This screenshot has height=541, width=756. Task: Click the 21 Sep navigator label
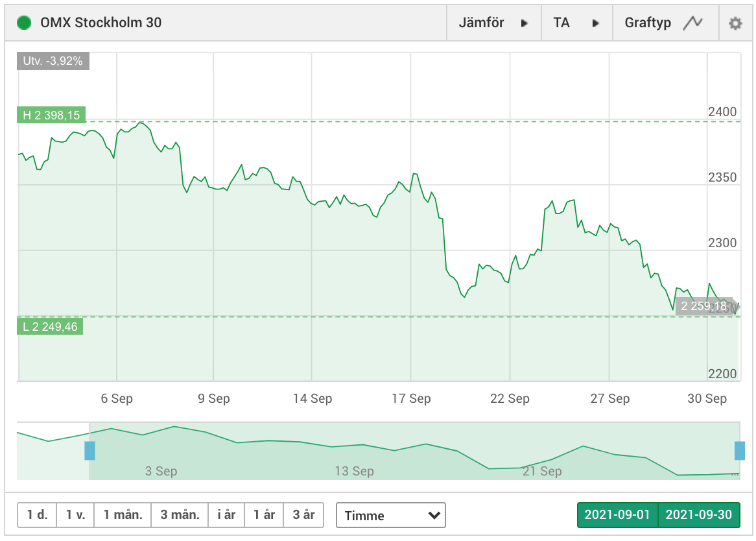coord(542,471)
